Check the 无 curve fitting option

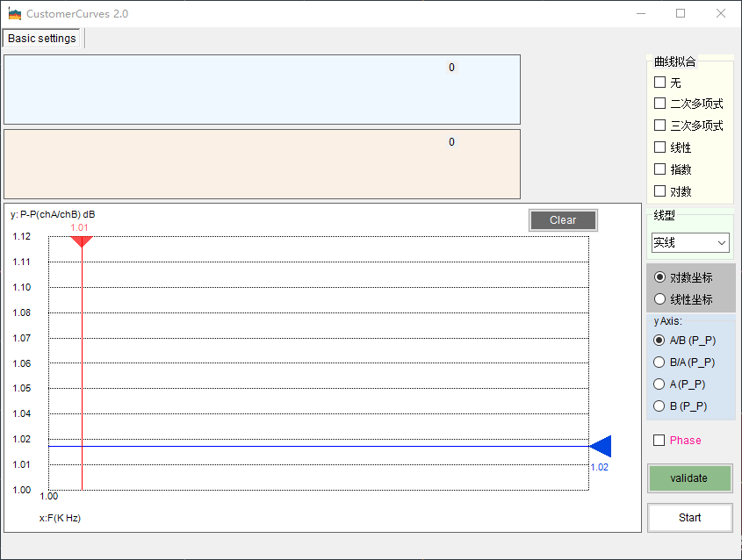[x=659, y=83]
